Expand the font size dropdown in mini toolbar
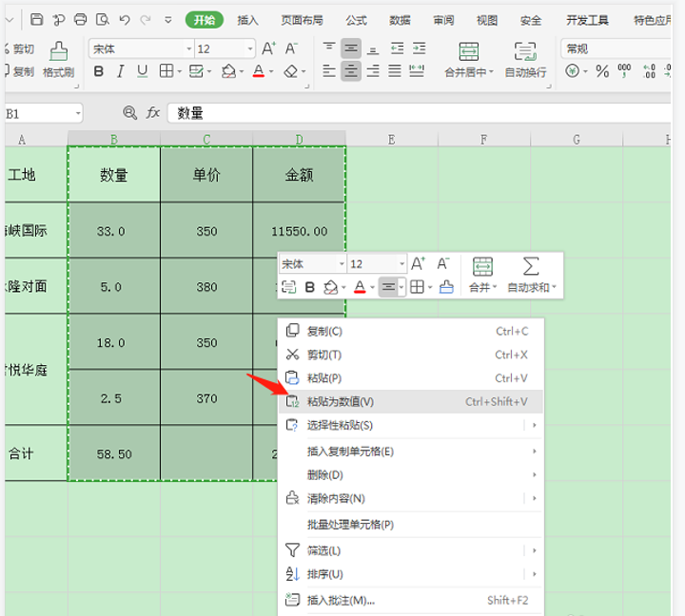 (x=401, y=264)
